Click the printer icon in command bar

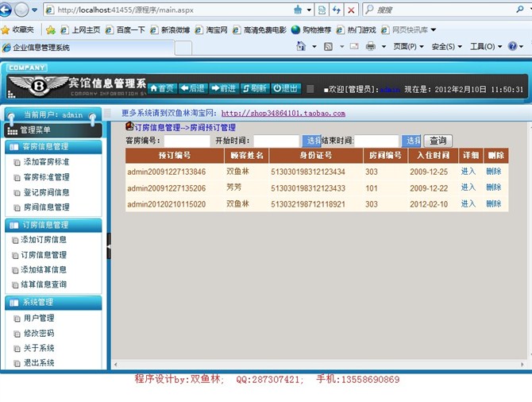tap(371, 46)
